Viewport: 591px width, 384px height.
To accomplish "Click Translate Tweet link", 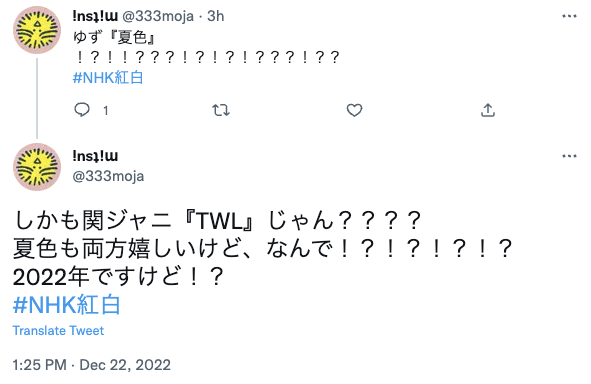I will tap(58, 330).
